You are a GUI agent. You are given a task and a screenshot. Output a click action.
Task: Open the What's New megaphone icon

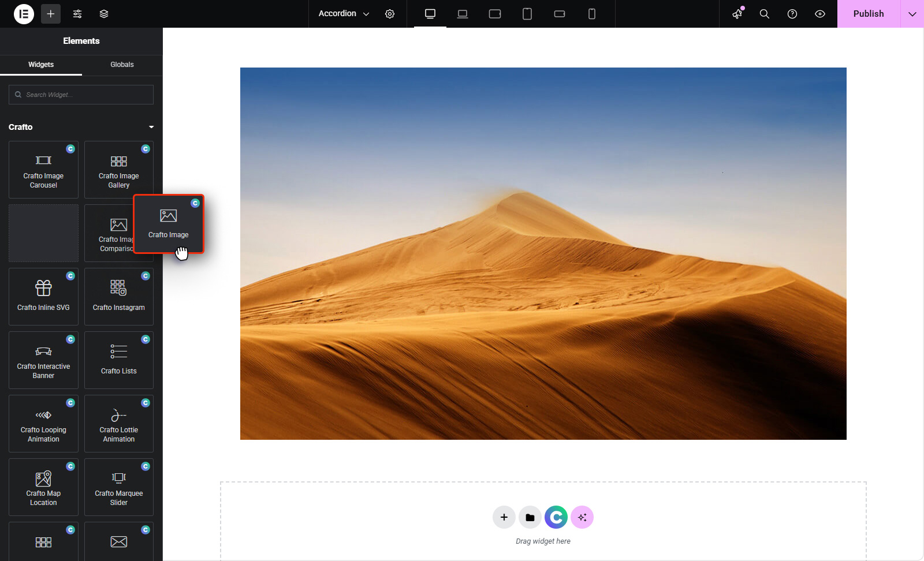click(x=737, y=14)
